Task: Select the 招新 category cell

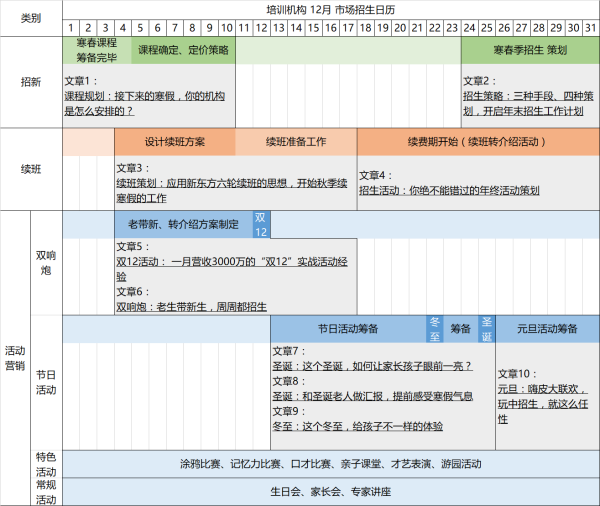Action: point(31,82)
